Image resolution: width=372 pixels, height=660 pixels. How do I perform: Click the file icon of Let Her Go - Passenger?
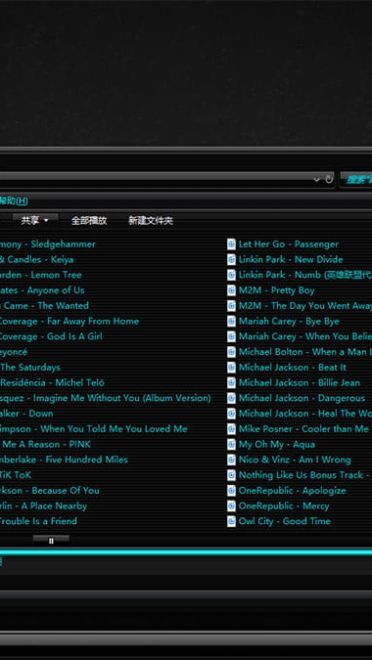tap(231, 244)
